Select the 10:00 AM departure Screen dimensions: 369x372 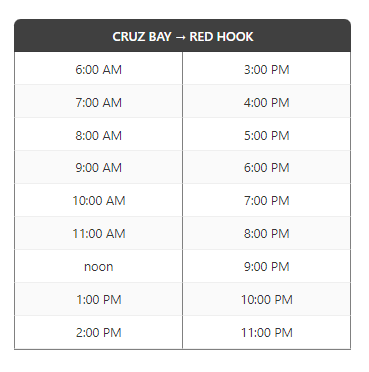pyautogui.click(x=98, y=200)
